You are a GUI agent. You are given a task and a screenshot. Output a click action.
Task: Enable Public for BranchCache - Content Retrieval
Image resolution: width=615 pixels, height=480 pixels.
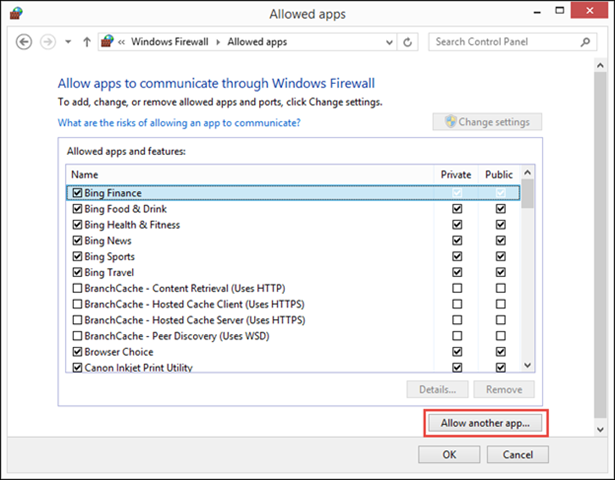500,288
